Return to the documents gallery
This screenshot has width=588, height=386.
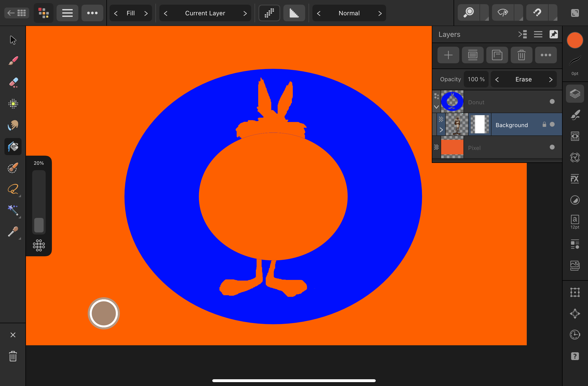point(17,13)
